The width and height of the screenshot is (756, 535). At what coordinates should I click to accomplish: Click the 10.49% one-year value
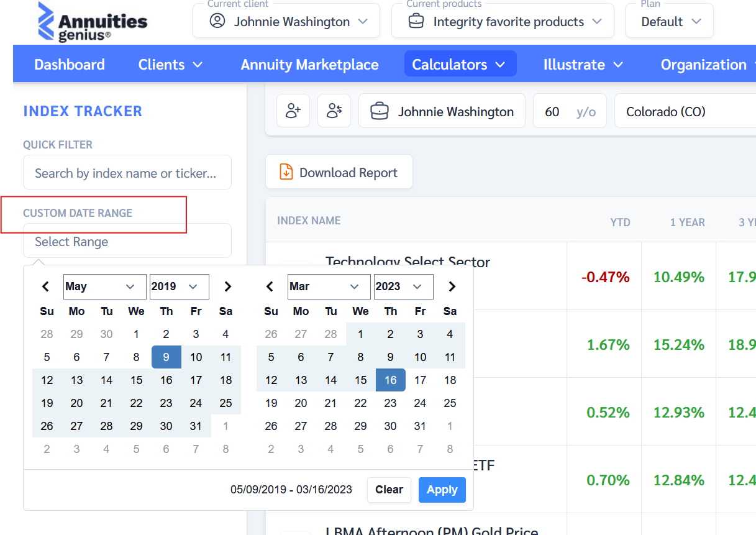[x=678, y=277]
